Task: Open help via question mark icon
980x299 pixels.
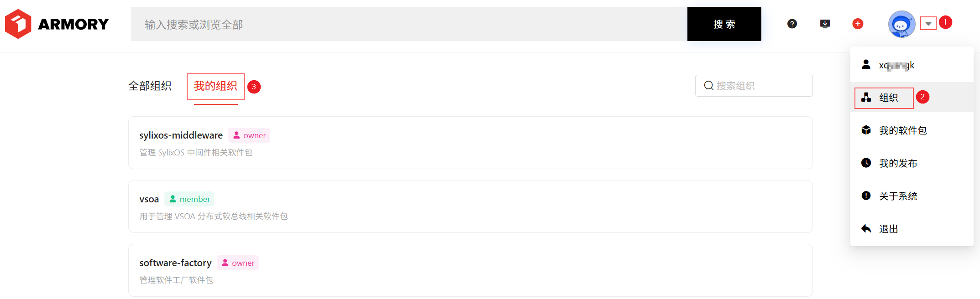Action: 792,24
